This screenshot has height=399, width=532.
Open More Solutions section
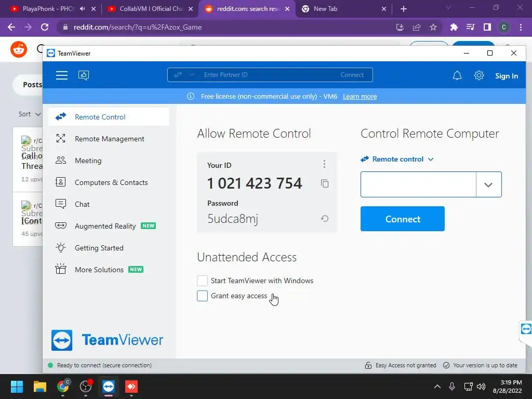point(109,270)
